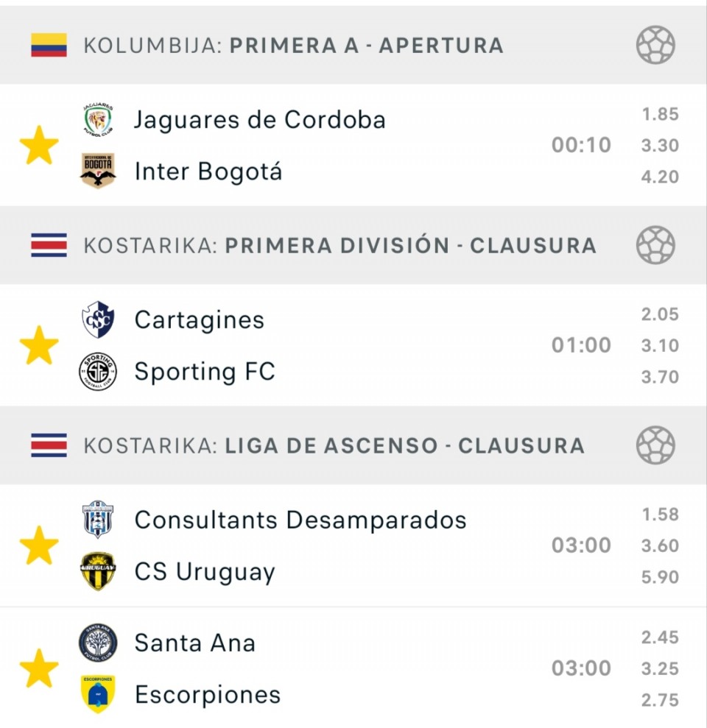Open Kolumbija Primera A - Apertura league
The image size is (707, 728).
293,45
